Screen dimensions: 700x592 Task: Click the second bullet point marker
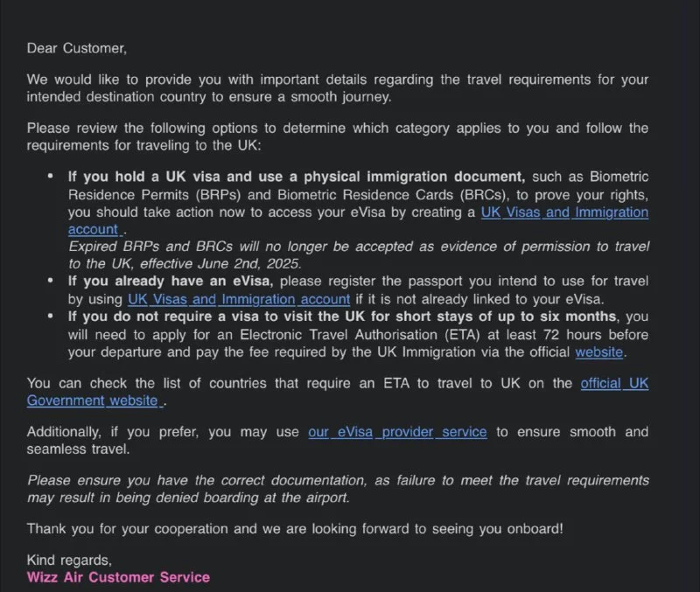pyautogui.click(x=52, y=282)
